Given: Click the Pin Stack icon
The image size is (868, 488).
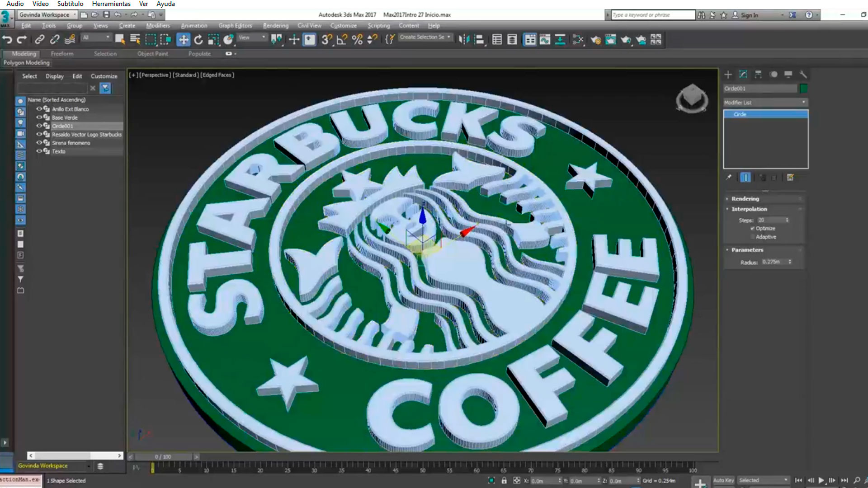Looking at the screenshot, I should coord(729,178).
